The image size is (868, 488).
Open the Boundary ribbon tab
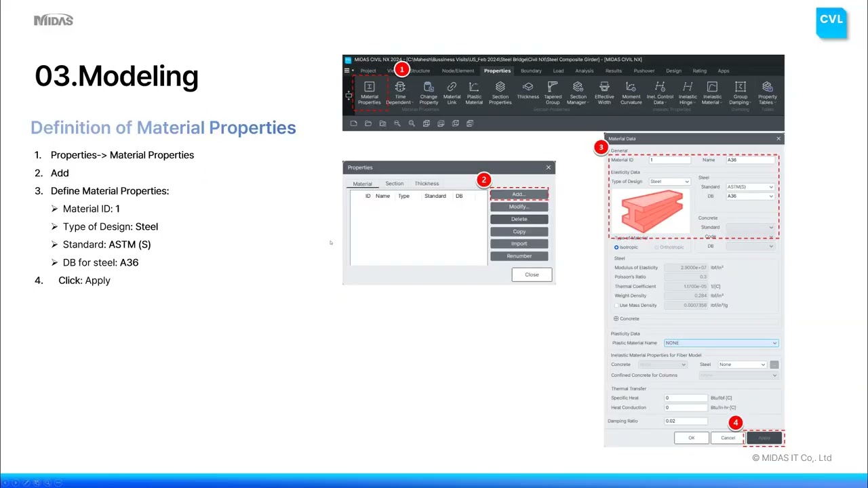coord(531,70)
